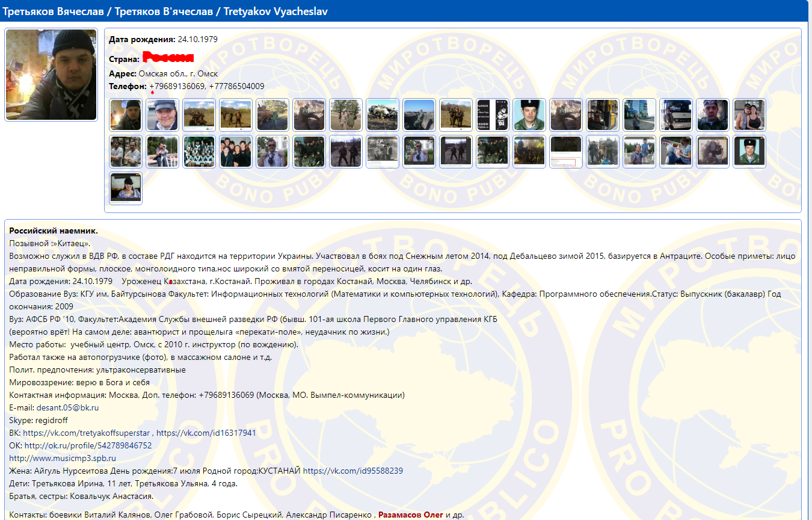The width and height of the screenshot is (812, 520).
Task: Open the single thumbnail in third row
Action: (x=126, y=188)
